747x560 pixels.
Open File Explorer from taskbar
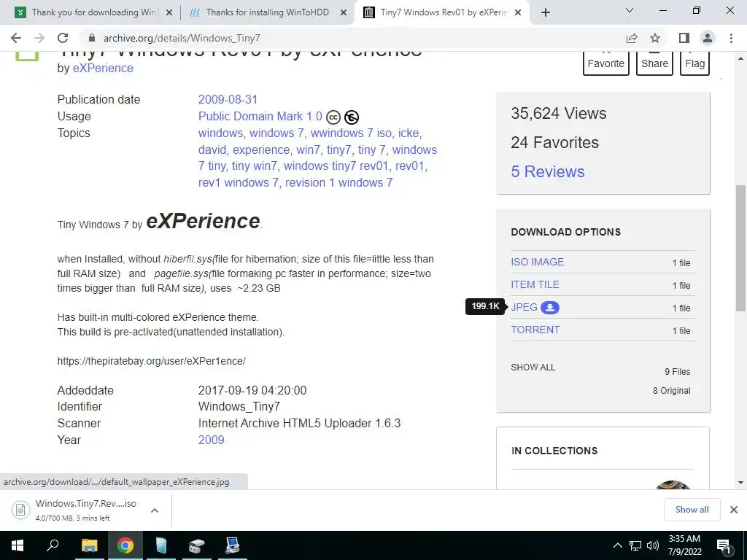pyautogui.click(x=89, y=545)
